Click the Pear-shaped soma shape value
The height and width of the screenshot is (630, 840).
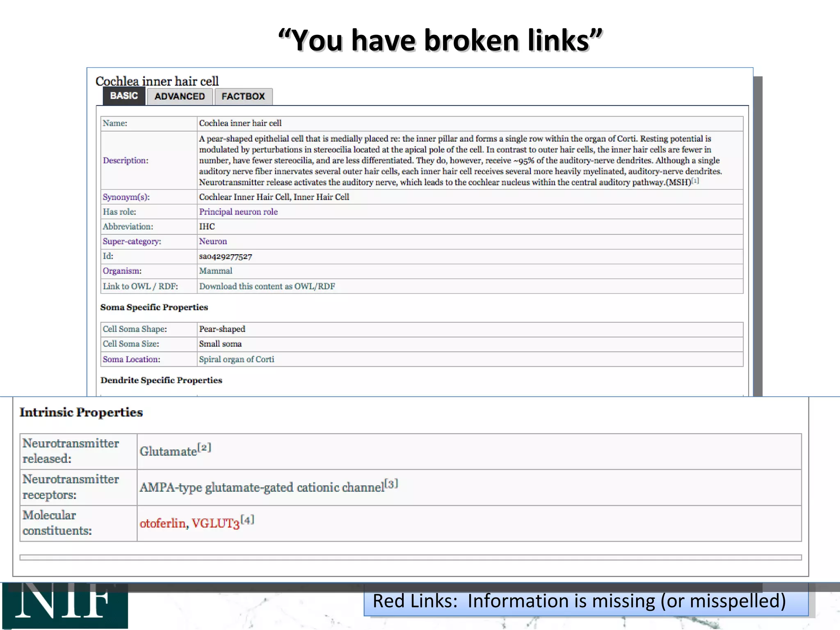click(x=222, y=329)
